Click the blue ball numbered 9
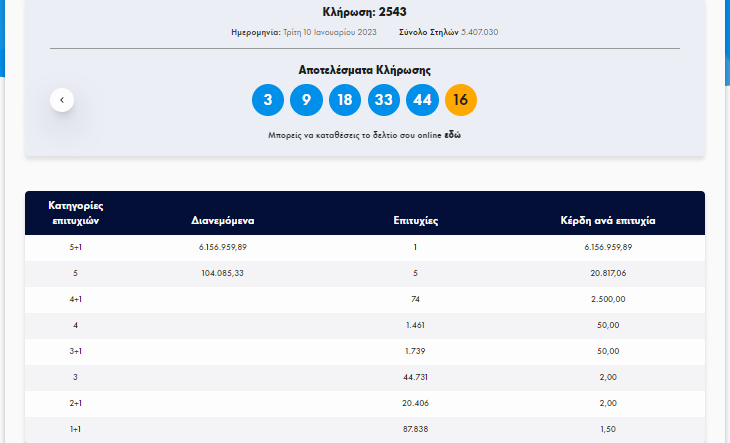Screen dimensions: 730x443 (x=306, y=100)
